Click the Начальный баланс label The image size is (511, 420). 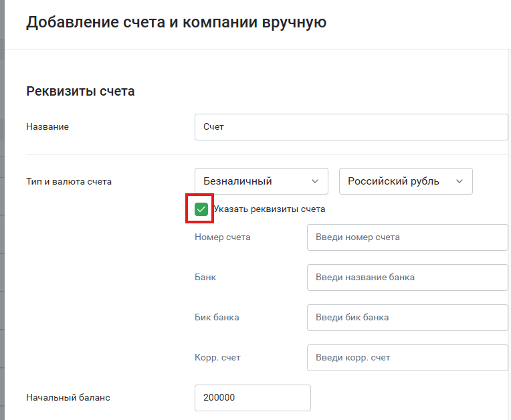click(x=68, y=397)
